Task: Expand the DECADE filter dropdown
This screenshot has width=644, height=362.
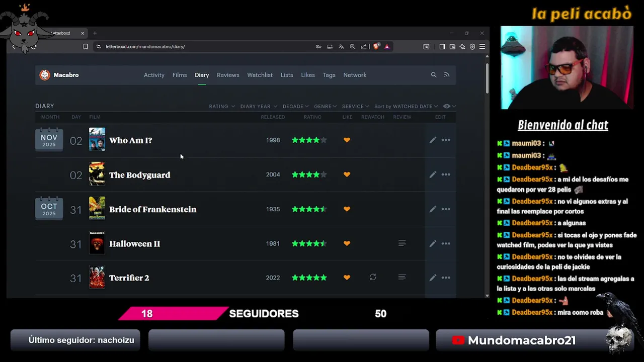Action: click(295, 106)
